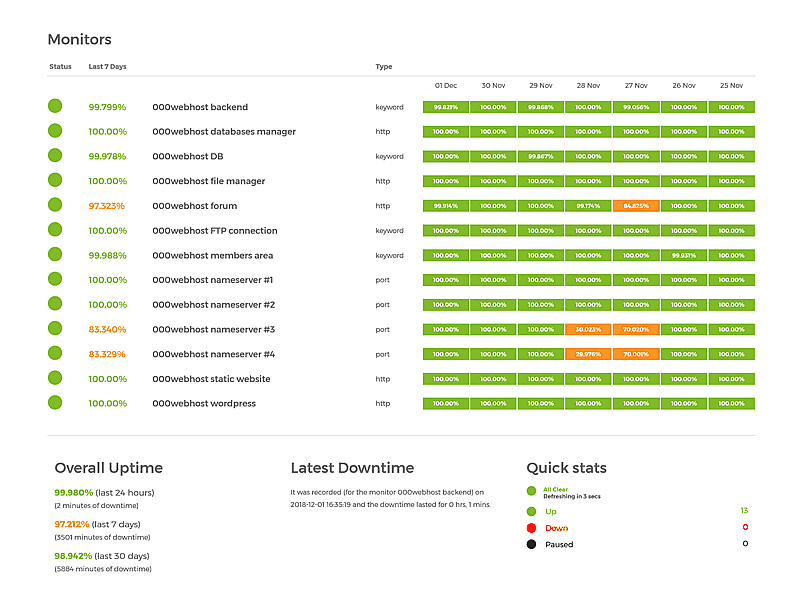
Task: Click the black Paused status dot
Action: (532, 544)
